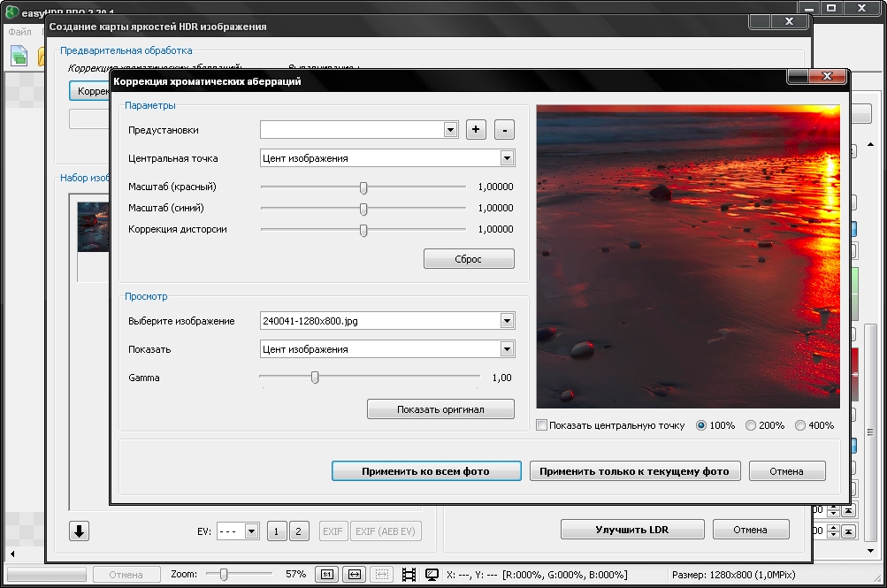Click the new HDR image icon in toolbar

pos(19,57)
